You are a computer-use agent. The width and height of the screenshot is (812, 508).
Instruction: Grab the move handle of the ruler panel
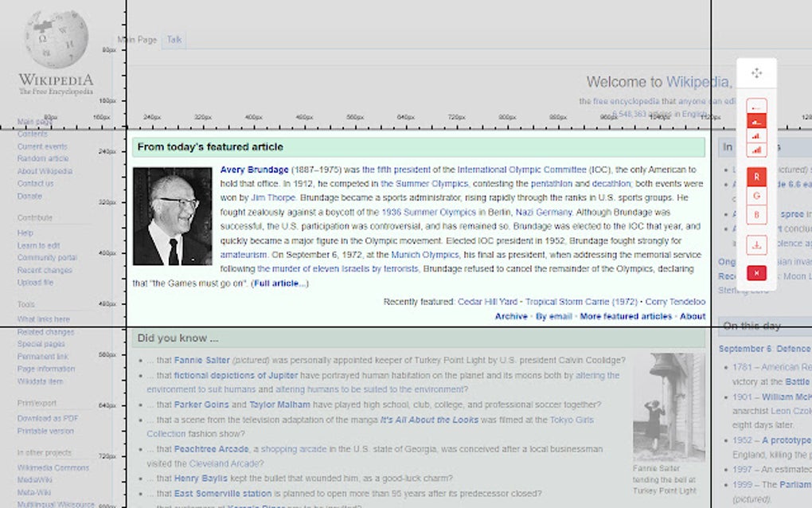click(x=756, y=73)
